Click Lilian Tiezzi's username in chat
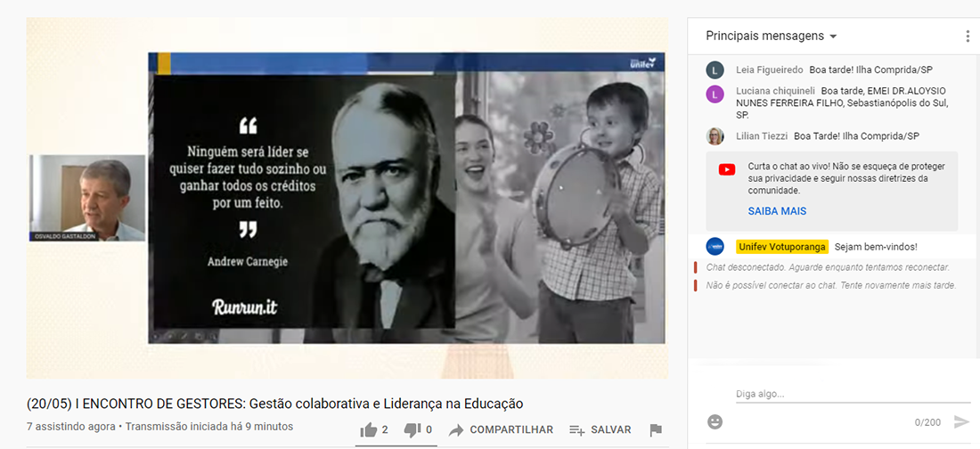Screen dimensions: 980x449 click(x=762, y=136)
